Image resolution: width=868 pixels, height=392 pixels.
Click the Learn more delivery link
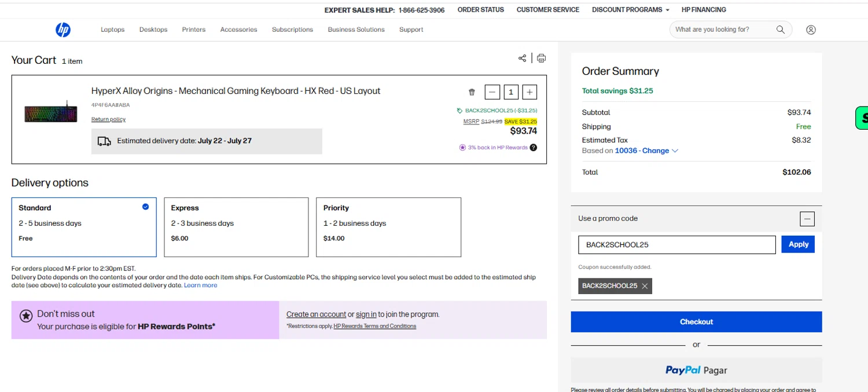click(200, 285)
